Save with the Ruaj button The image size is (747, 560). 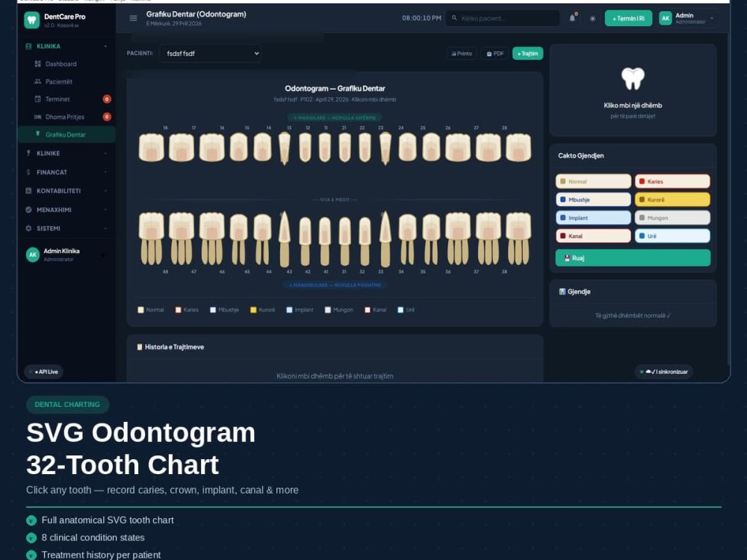tap(633, 258)
